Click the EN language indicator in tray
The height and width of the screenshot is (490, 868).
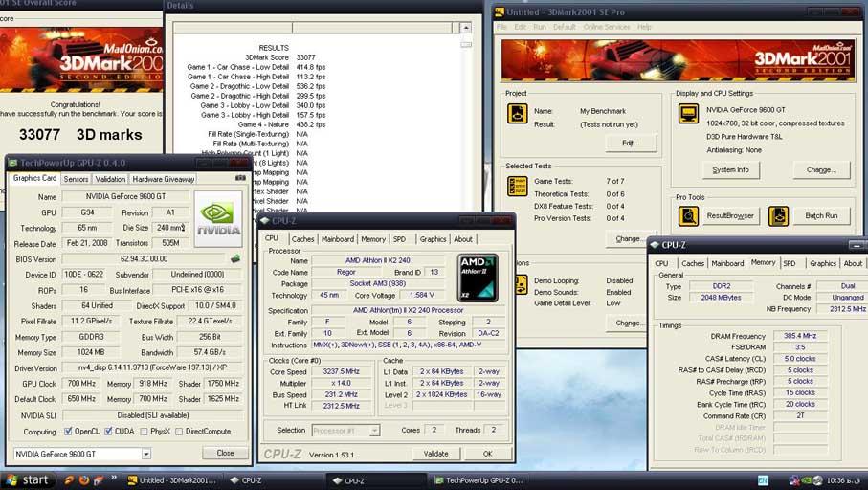(x=763, y=480)
